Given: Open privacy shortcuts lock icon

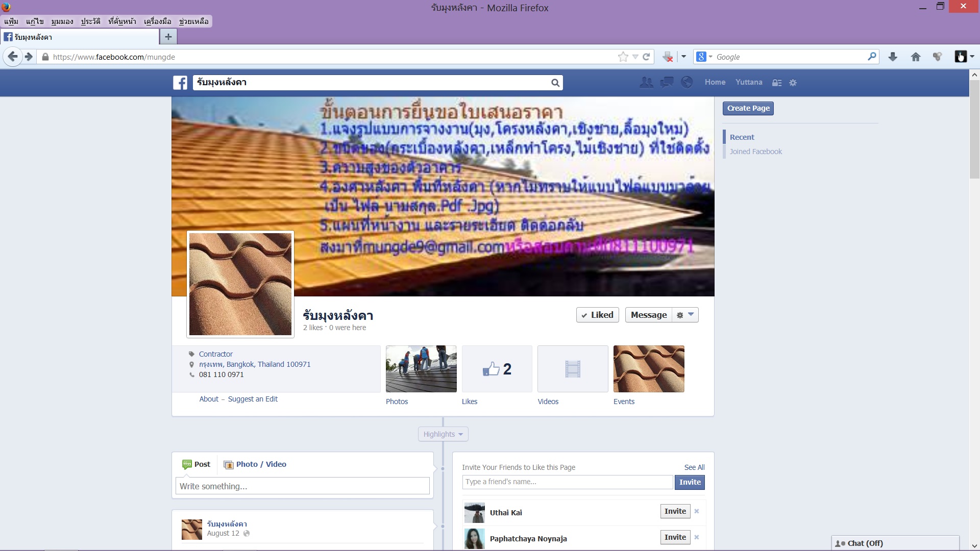Looking at the screenshot, I should [777, 83].
